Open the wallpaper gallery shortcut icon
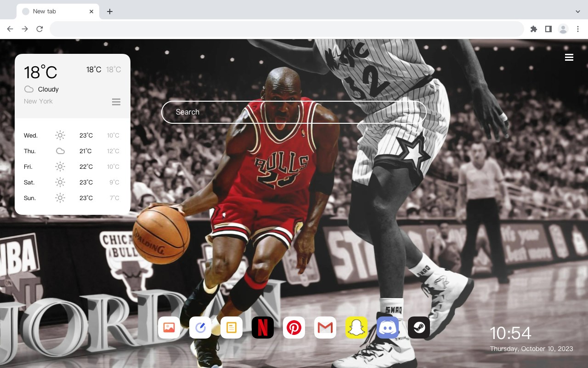Screen dimensions: 588x368 [169, 328]
